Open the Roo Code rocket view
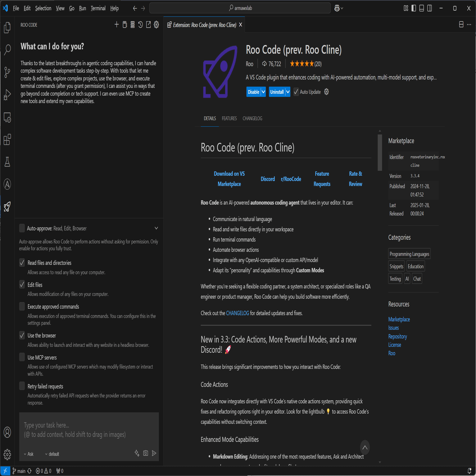Viewport: 476px width, 476px height. click(x=7, y=206)
